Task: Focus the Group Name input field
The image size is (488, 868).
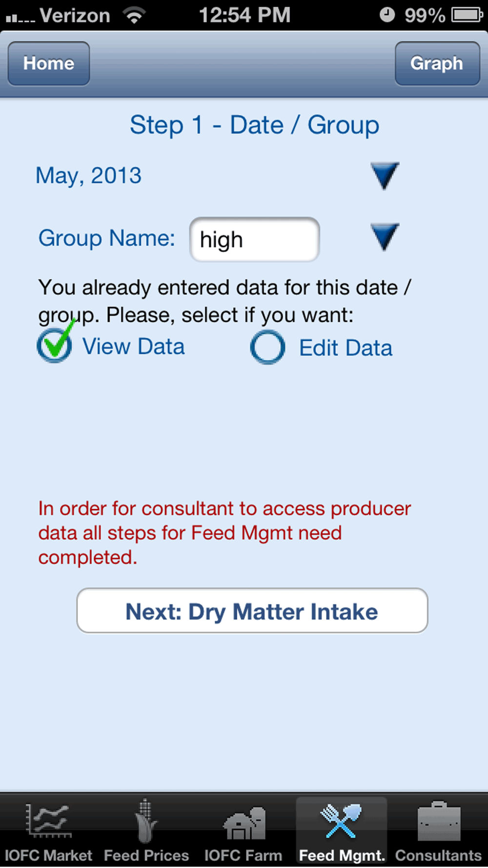Action: pyautogui.click(x=255, y=239)
